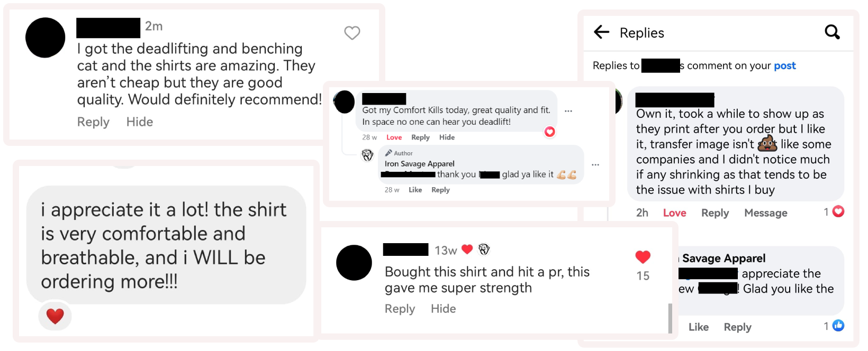Tap the back arrow beside Replies
The image size is (868, 351).
pos(602,32)
